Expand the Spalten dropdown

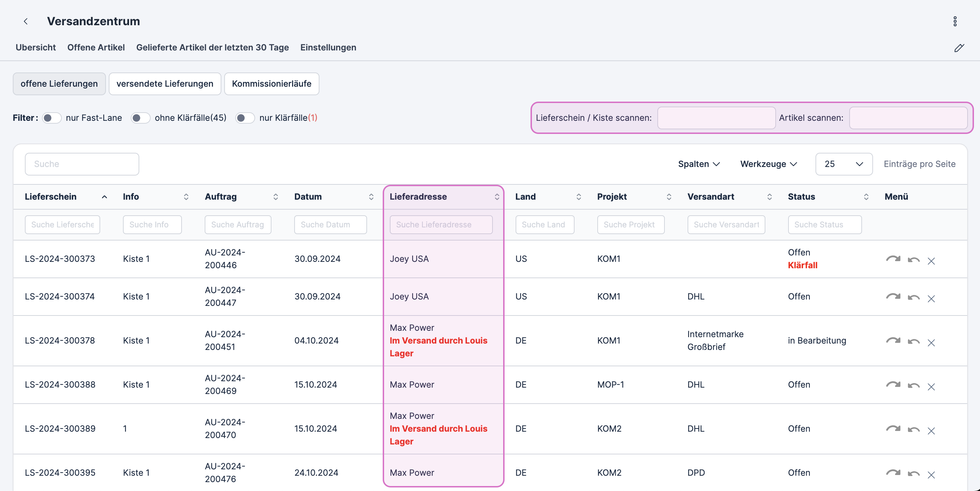coord(699,164)
